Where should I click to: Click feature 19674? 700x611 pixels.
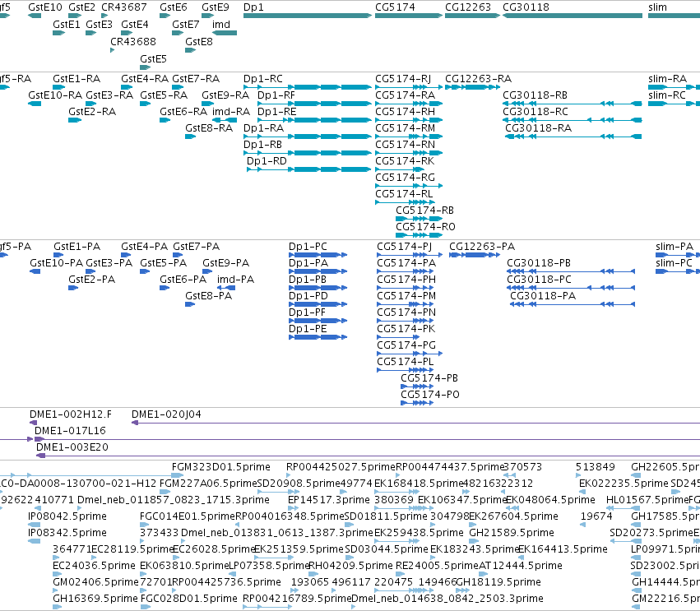pyautogui.click(x=582, y=525)
